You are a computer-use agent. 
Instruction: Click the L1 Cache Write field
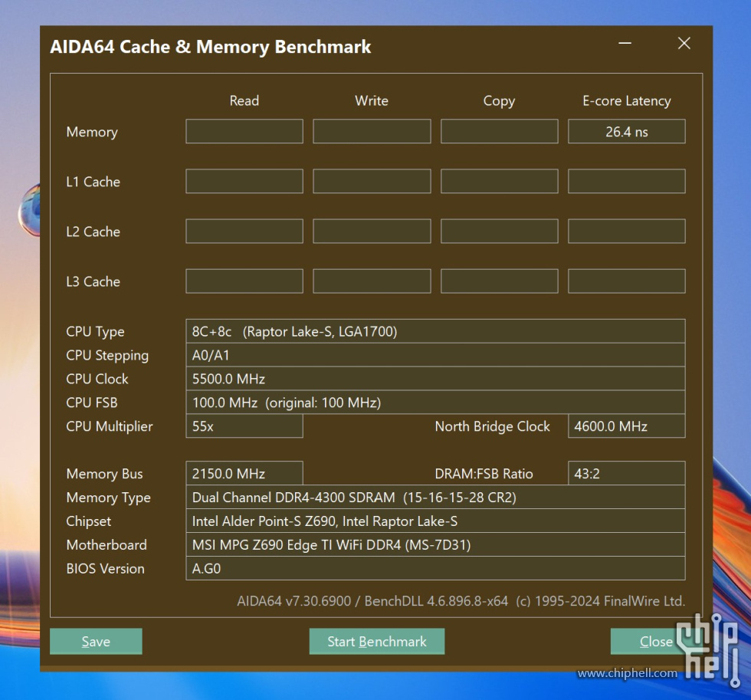point(372,181)
